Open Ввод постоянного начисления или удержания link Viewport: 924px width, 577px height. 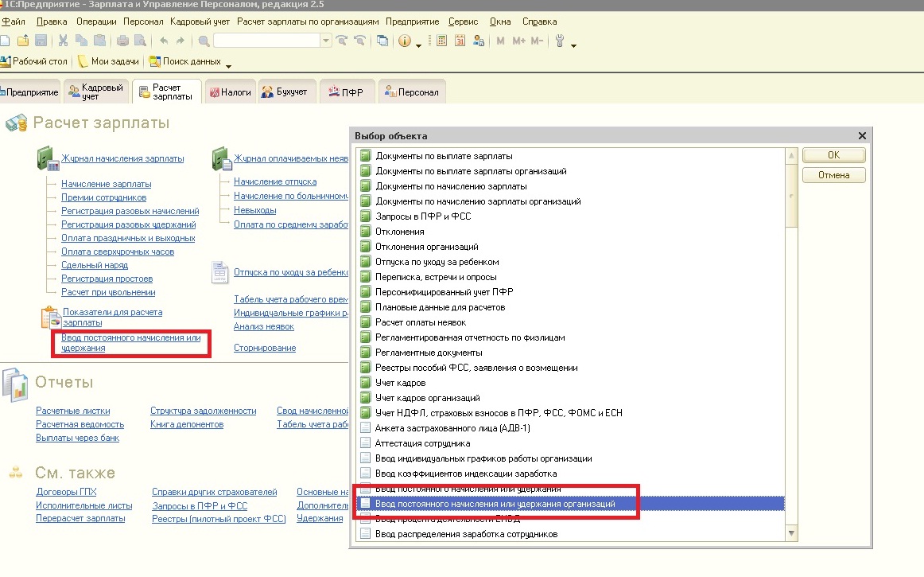coord(131,343)
